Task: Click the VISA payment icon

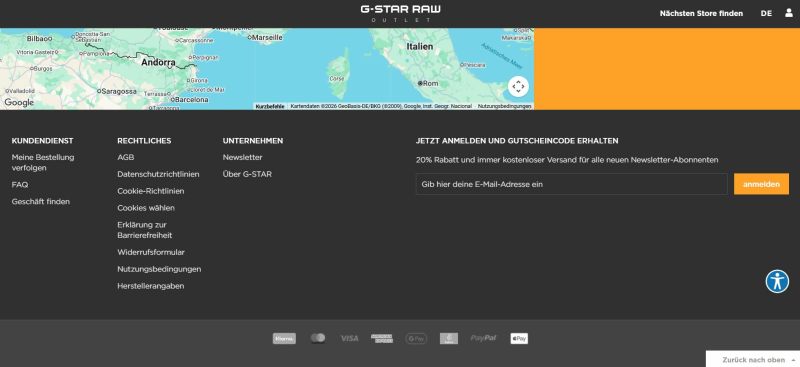Action: 349,338
